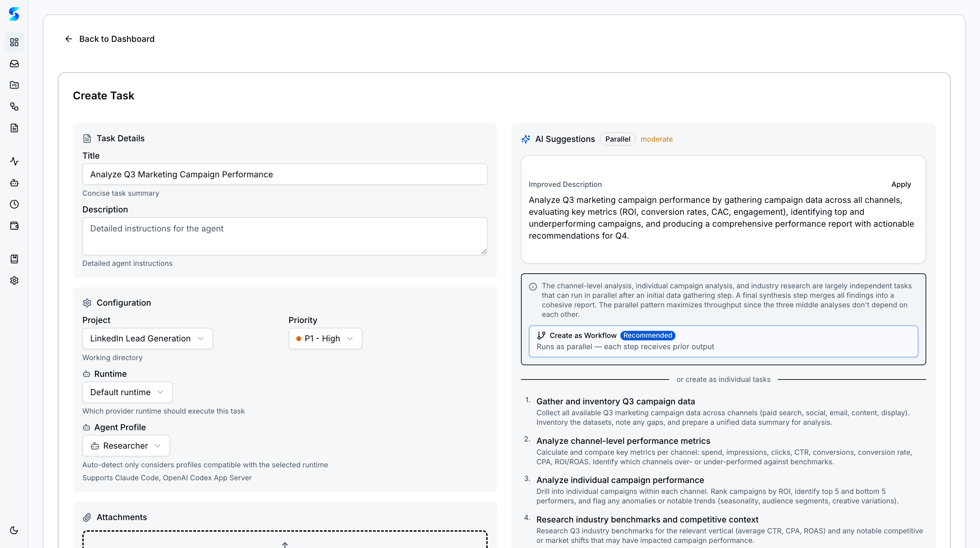
Task: Toggle the Parallel badge next to AI Suggestions
Action: (617, 139)
